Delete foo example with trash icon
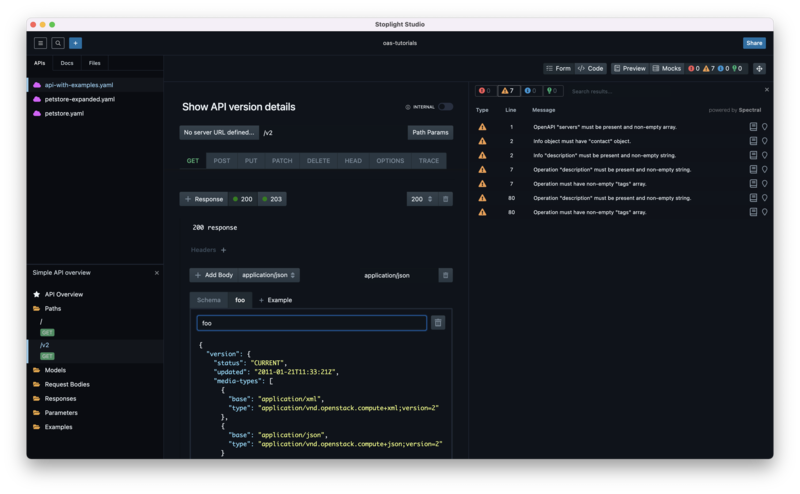Viewport: 800px width, 494px height. click(x=438, y=323)
